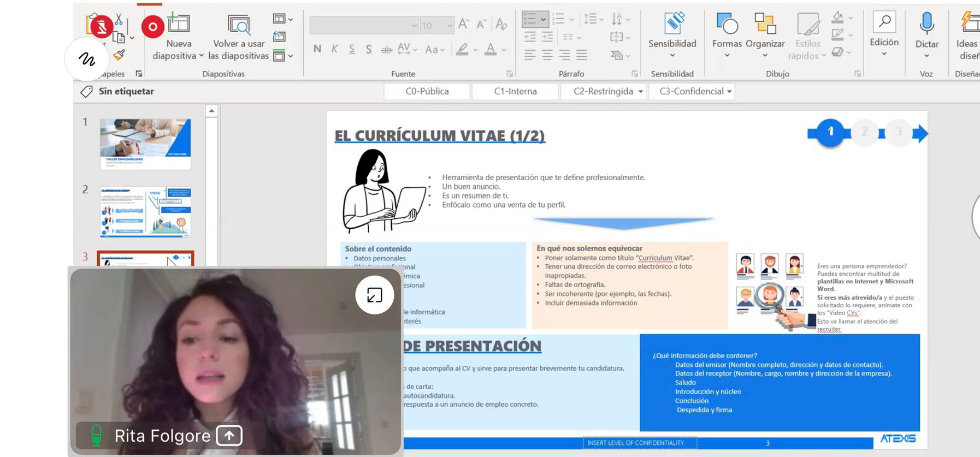The image size is (980, 457).
Task: Start dictation with the Dictar microphone
Action: coord(926,24)
